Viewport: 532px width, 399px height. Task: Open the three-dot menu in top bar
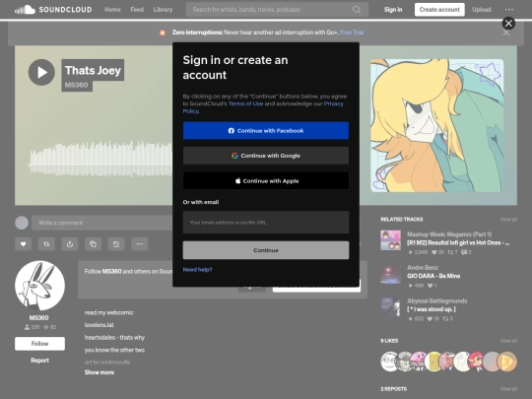coord(509,10)
